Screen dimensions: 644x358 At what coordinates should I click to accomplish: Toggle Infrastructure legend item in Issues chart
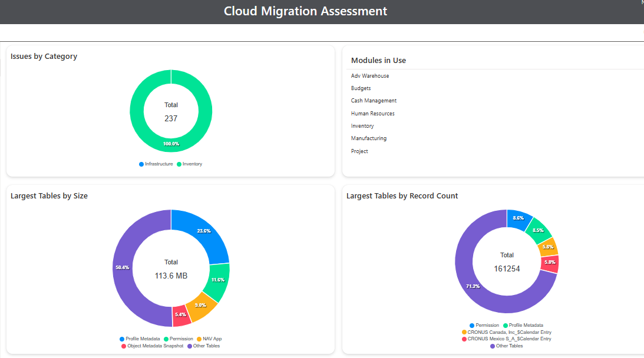pos(156,164)
